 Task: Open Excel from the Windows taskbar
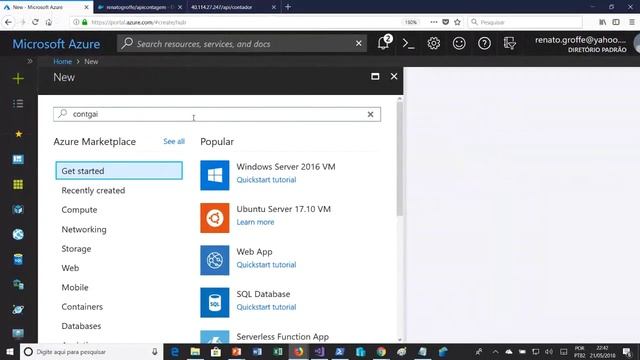click(278, 351)
